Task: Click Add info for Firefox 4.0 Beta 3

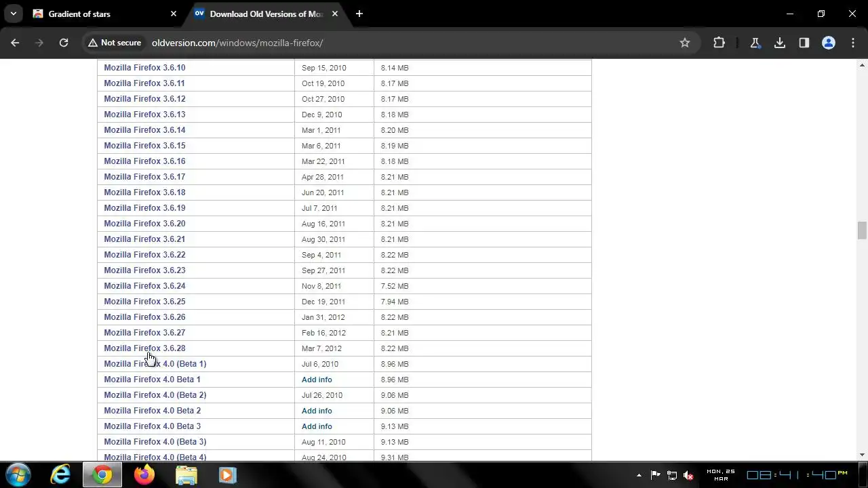Action: pos(317,426)
